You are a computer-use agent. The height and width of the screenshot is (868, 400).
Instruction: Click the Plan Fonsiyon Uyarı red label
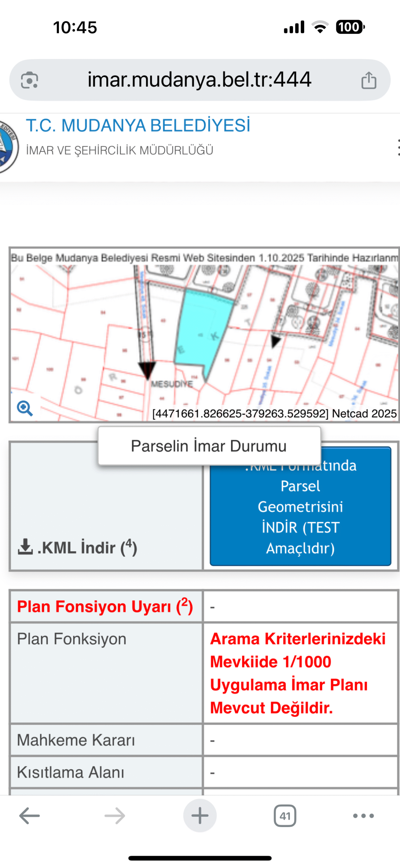[x=105, y=607]
